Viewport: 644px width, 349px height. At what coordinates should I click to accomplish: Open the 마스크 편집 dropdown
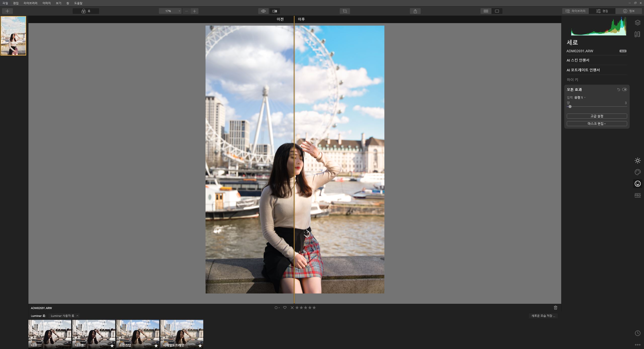[x=596, y=124]
